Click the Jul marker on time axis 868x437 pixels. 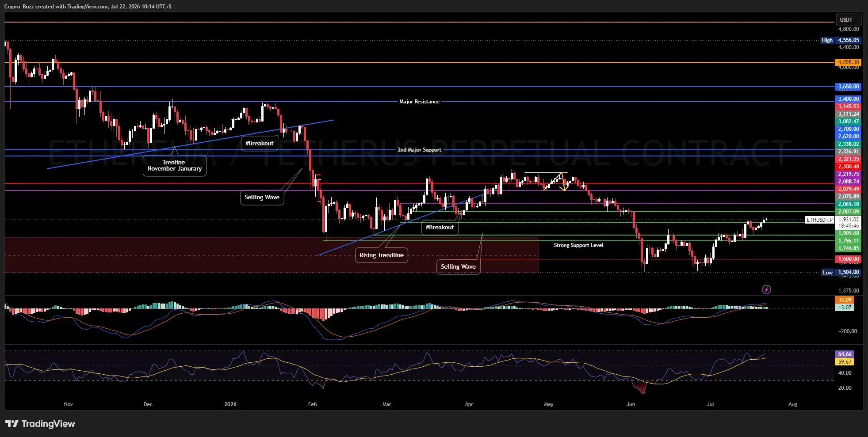(x=711, y=404)
